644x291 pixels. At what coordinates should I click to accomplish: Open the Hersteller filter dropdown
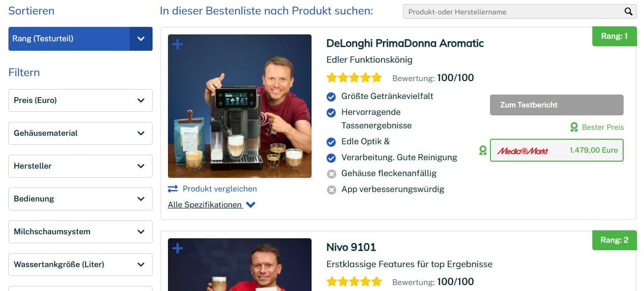[x=80, y=166]
